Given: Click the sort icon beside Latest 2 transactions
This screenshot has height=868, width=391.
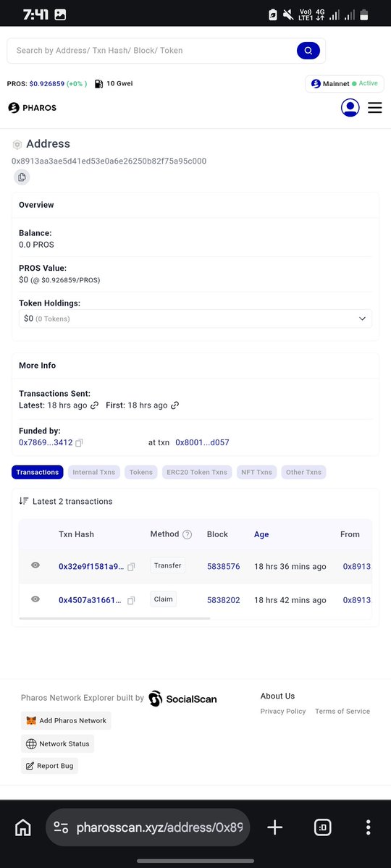Looking at the screenshot, I should [x=23, y=501].
